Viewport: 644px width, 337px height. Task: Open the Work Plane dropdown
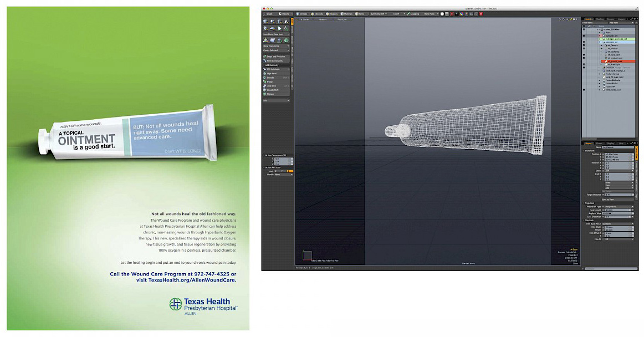tap(431, 14)
